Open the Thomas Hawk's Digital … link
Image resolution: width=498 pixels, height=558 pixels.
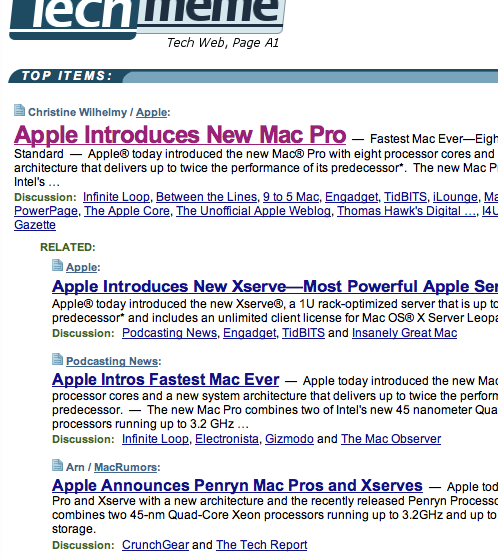tap(407, 211)
